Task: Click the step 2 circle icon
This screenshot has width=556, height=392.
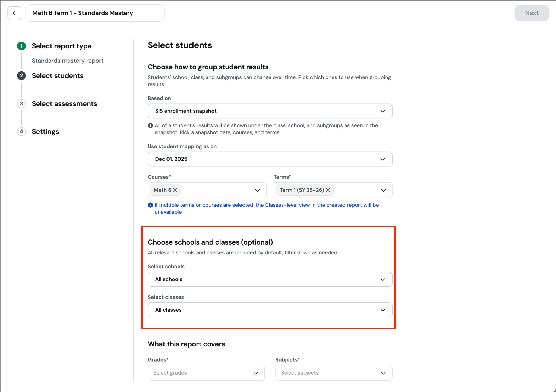Action: pos(21,75)
